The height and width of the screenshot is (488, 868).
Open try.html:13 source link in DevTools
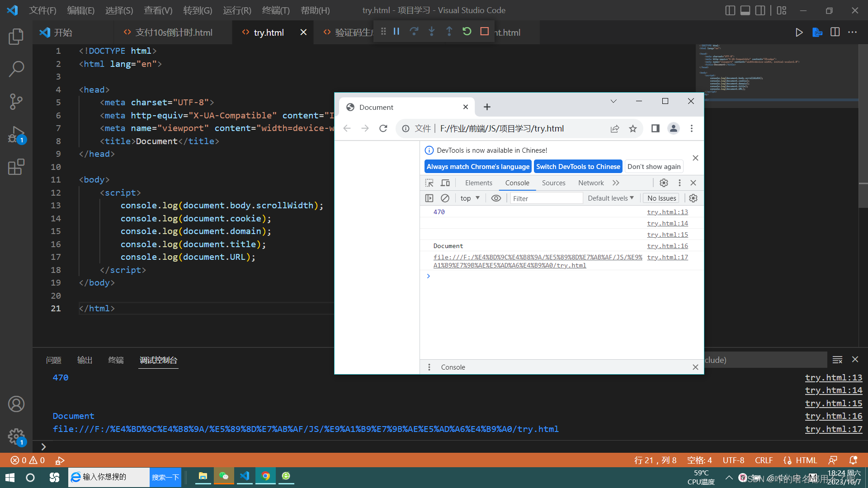(x=667, y=212)
